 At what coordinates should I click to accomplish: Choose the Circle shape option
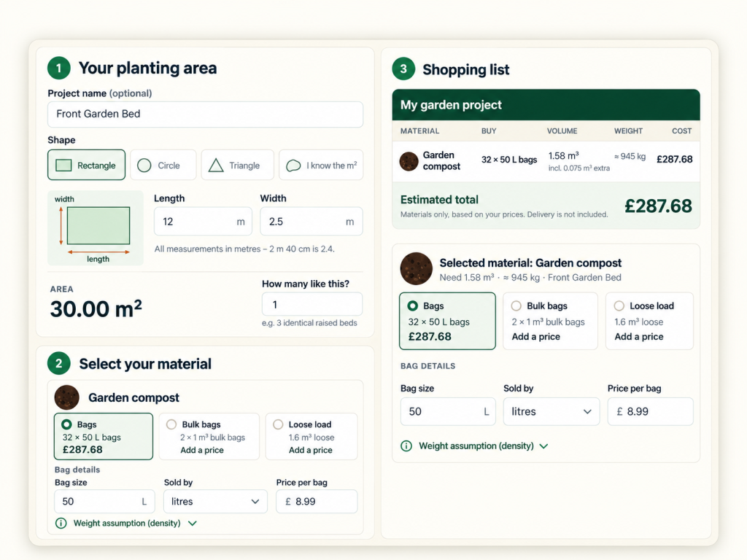pyautogui.click(x=163, y=165)
